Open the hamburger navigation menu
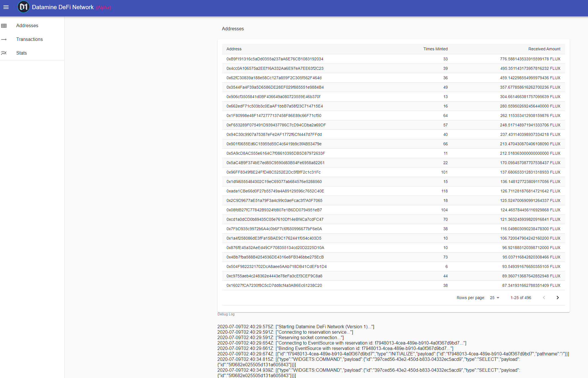Image resolution: width=588 pixels, height=378 pixels. [6, 7]
